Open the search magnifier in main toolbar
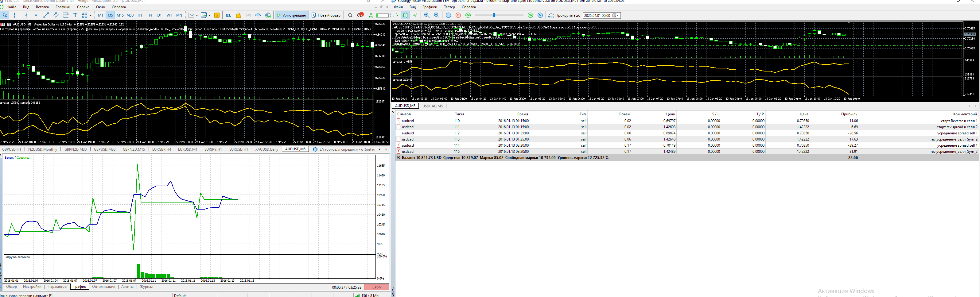Screen dimensions: 980x297 pyautogui.click(x=350, y=15)
